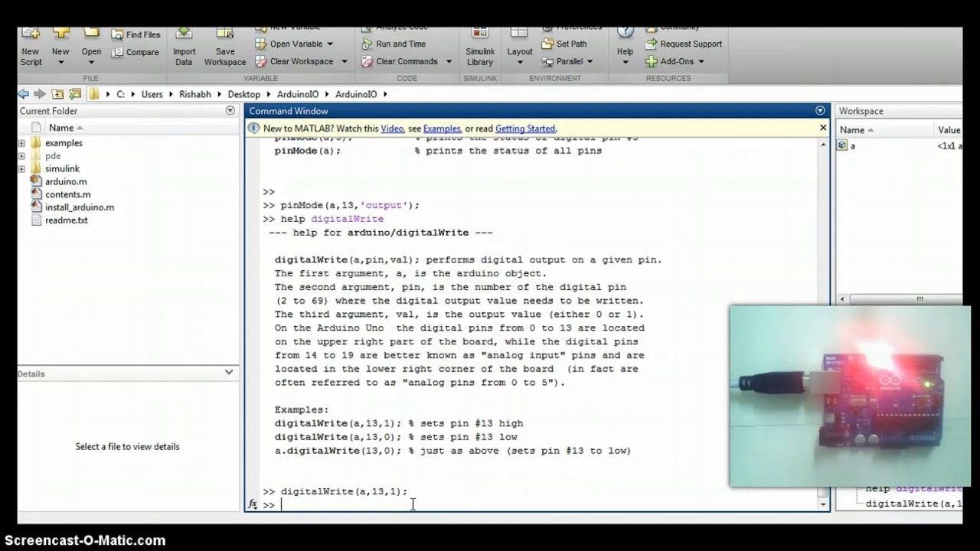The height and width of the screenshot is (551, 980).
Task: Click the Arduino board video overlay
Action: [850, 396]
